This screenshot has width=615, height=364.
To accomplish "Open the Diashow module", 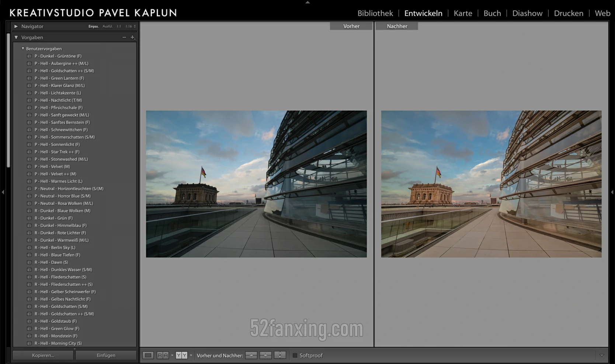I will click(527, 13).
